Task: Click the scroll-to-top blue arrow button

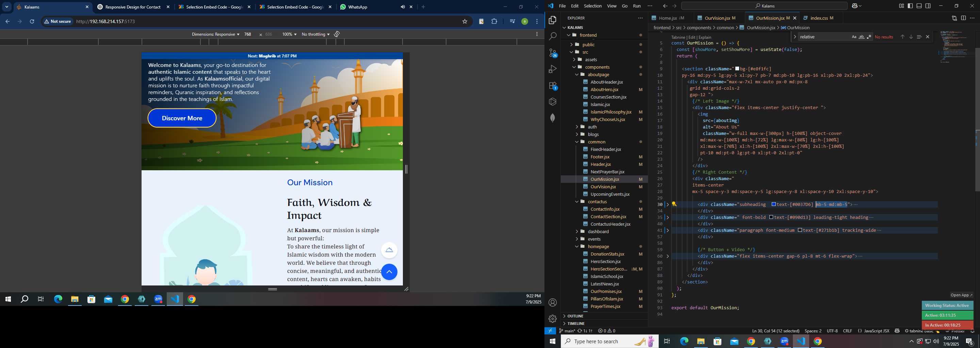Action: click(x=389, y=272)
